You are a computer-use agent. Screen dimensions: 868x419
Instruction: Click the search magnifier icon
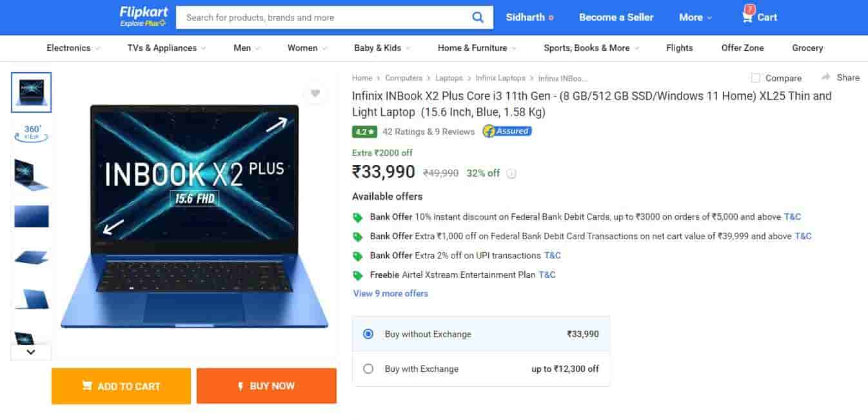point(478,17)
